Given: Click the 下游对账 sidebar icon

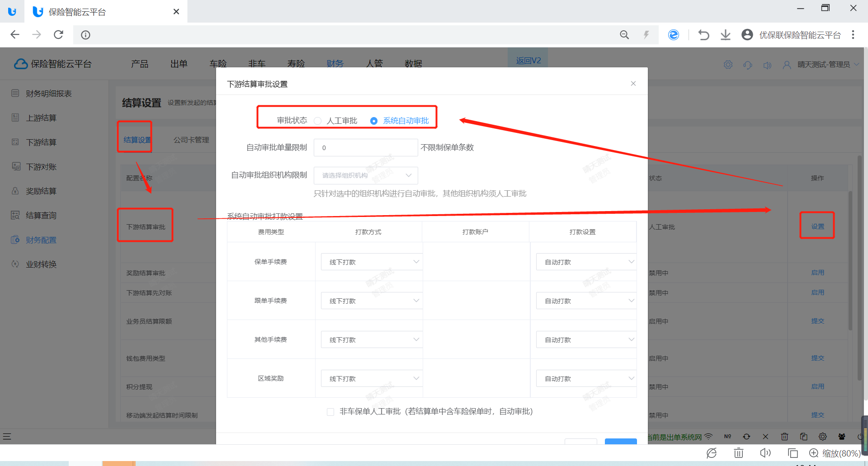Looking at the screenshot, I should 16,166.
